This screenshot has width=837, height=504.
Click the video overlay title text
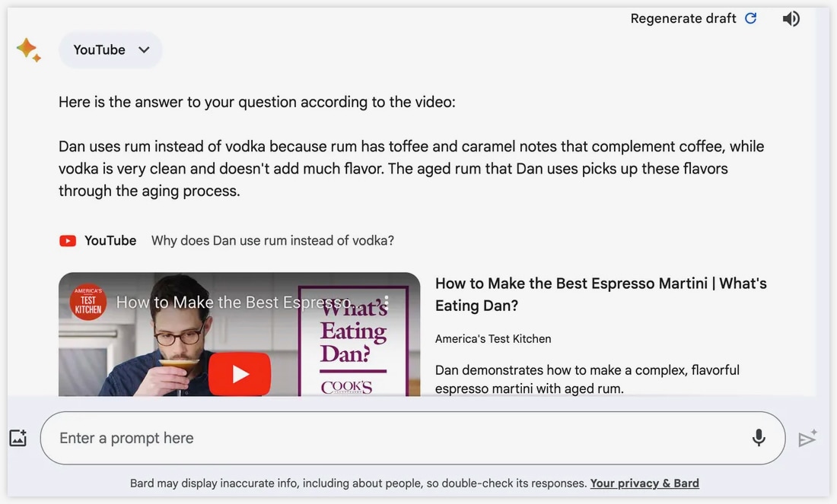tap(234, 303)
